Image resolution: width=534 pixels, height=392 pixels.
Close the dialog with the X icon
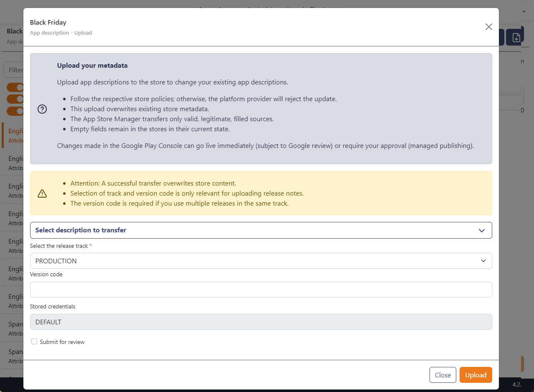pos(488,27)
